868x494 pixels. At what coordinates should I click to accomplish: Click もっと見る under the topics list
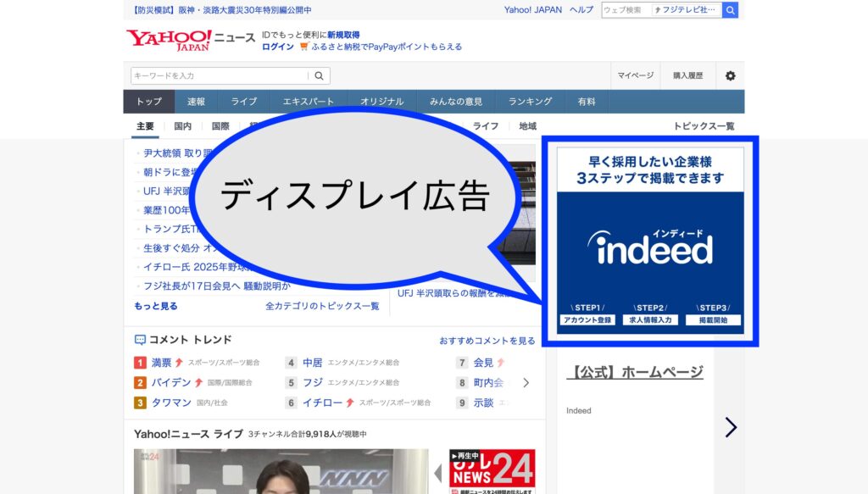[x=156, y=306]
